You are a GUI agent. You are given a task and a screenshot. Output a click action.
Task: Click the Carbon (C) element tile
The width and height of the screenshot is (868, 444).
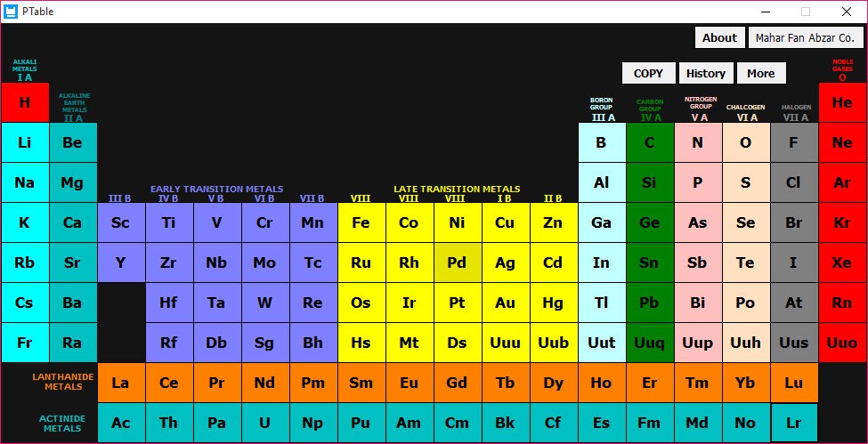tap(650, 142)
